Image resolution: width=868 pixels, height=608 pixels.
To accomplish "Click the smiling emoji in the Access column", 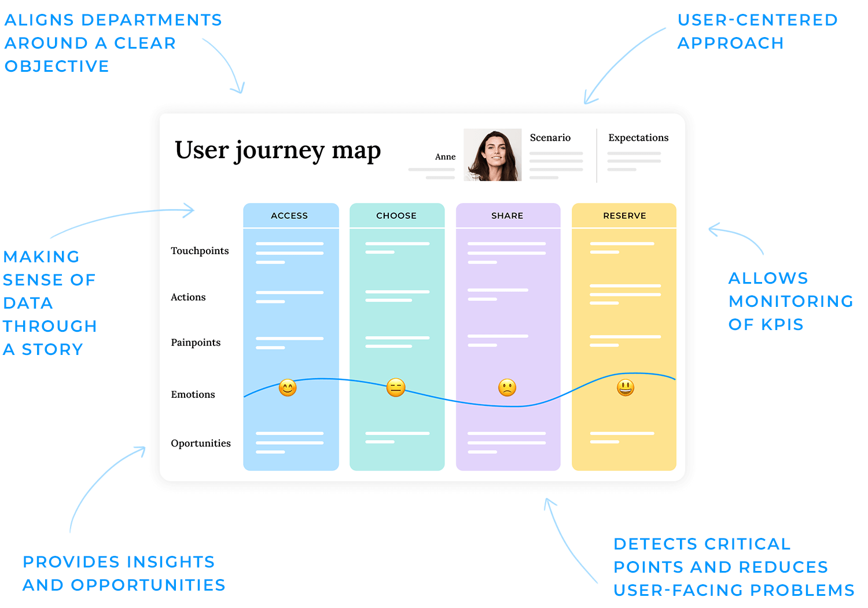I will click(x=288, y=387).
